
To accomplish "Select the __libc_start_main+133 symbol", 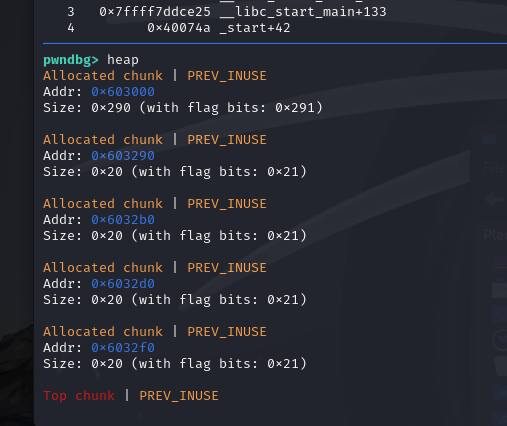I will click(303, 12).
